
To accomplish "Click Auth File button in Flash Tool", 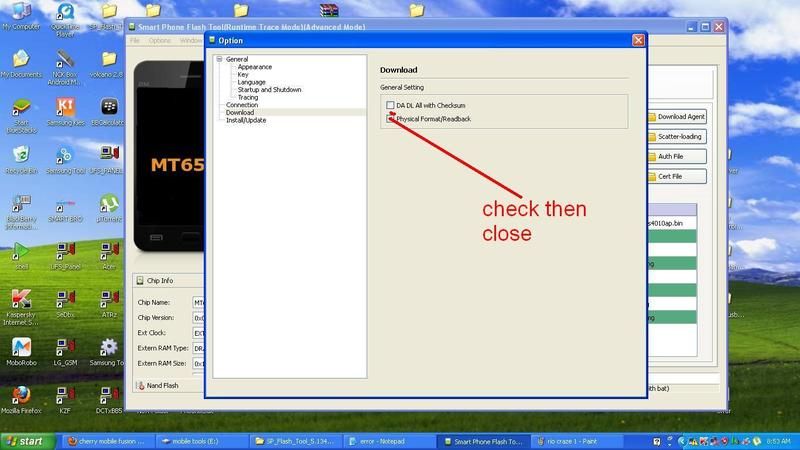I will pyautogui.click(x=677, y=157).
